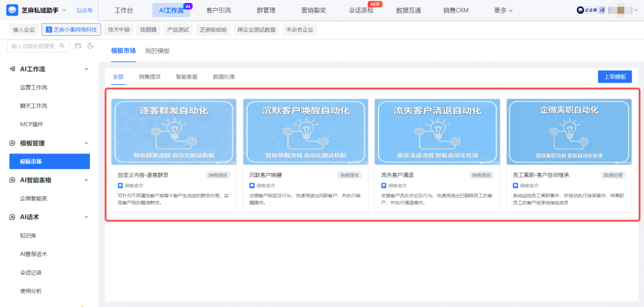Switch to the 模板市场 tab
This screenshot has height=307, width=644.
coord(123,51)
